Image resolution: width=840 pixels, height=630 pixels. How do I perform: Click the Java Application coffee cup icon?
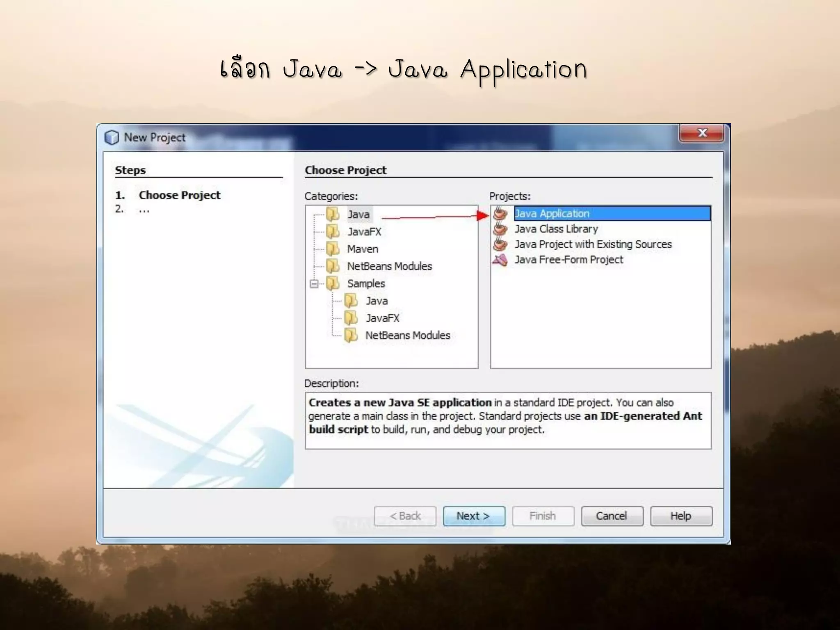point(500,213)
